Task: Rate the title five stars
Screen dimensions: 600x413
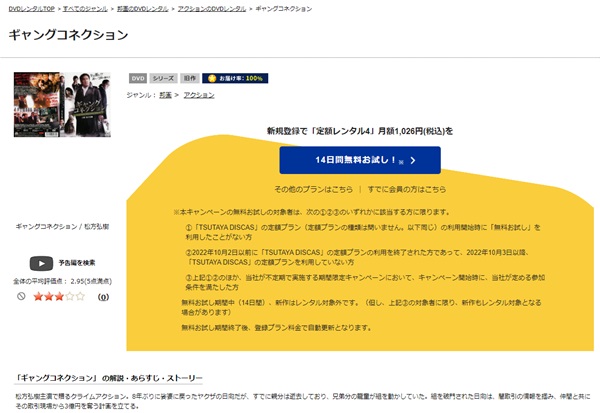Action: click(x=80, y=296)
